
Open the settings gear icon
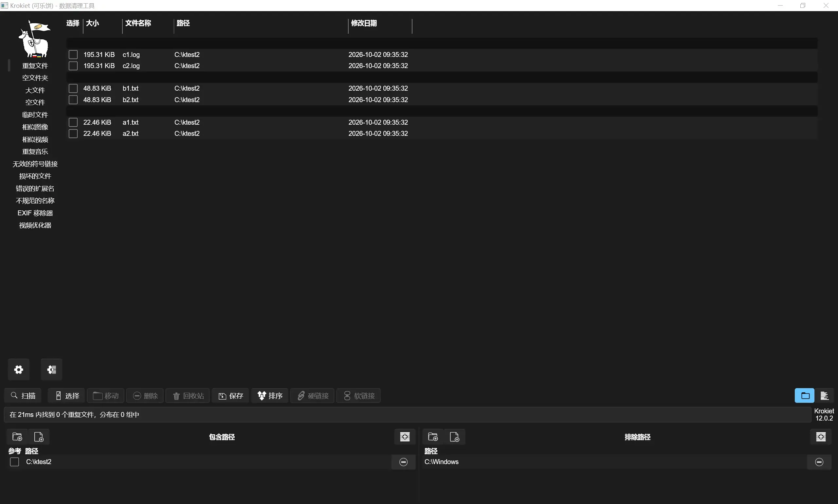pyautogui.click(x=19, y=369)
